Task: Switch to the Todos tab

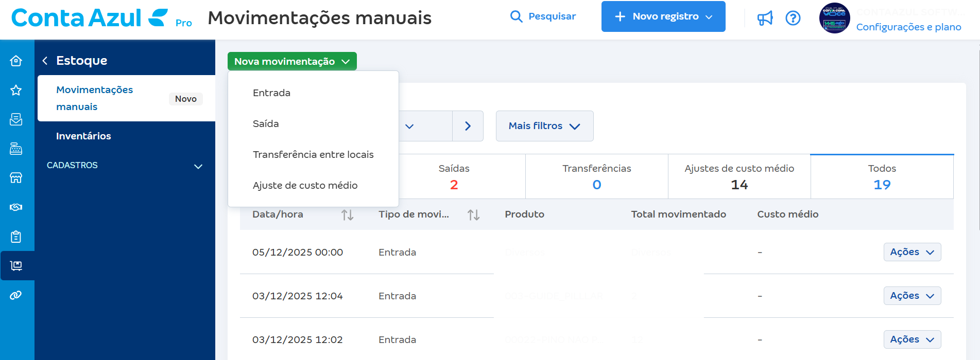Action: coord(882,176)
